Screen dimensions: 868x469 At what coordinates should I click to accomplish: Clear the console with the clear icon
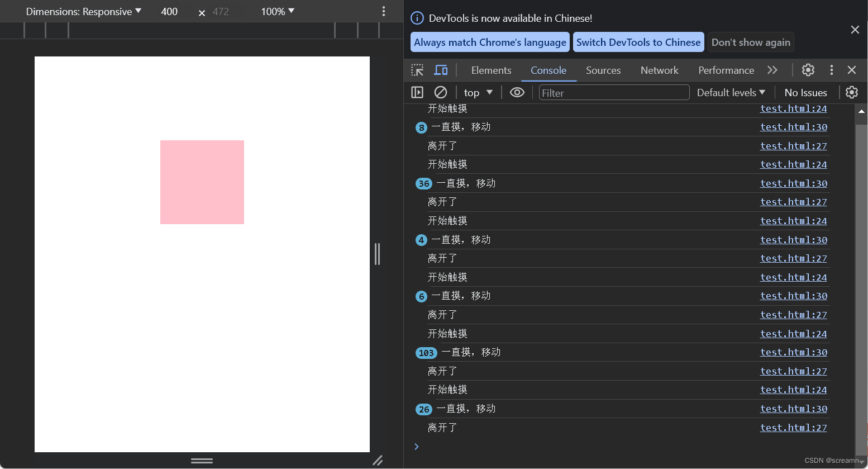(x=441, y=92)
